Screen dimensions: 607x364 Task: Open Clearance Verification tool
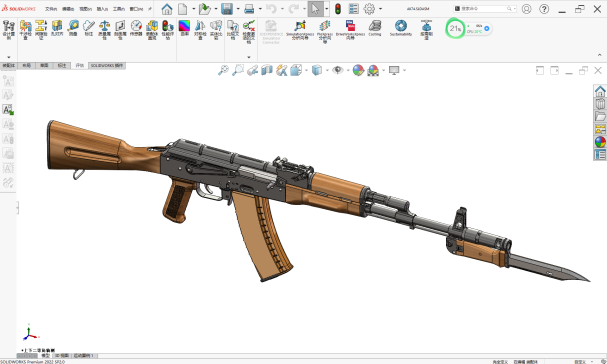41,30
